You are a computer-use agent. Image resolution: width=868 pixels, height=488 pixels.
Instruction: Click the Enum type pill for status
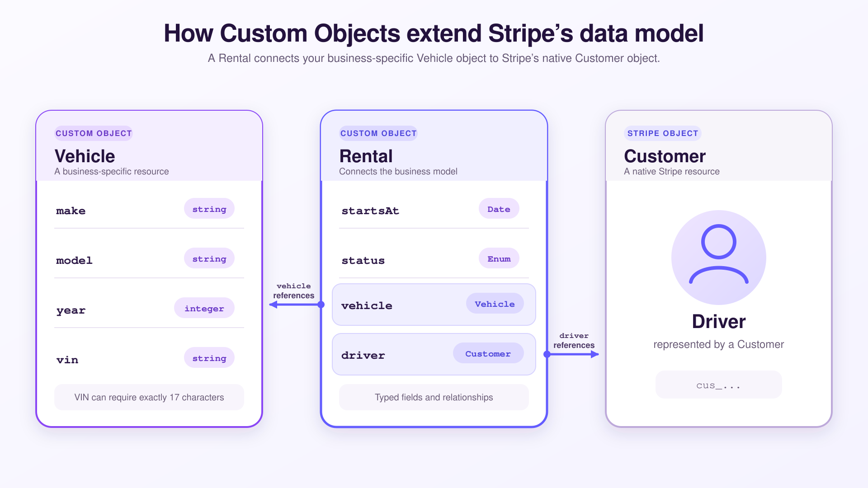(499, 258)
